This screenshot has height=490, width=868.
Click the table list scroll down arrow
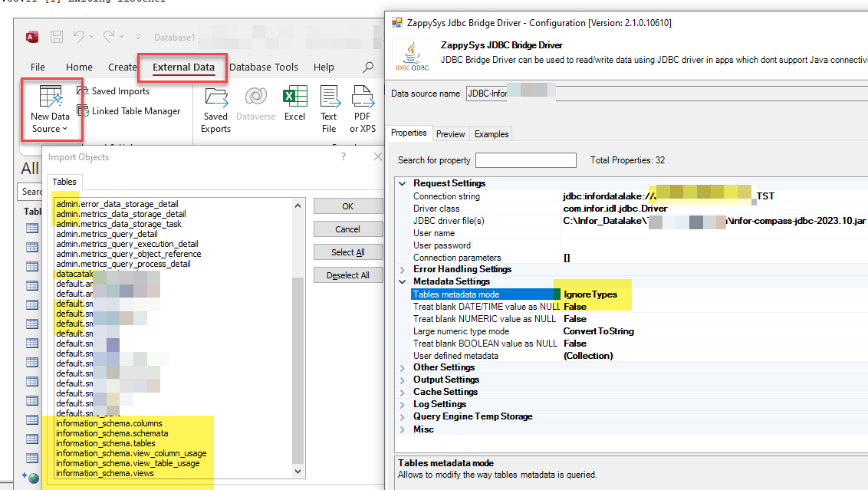[x=298, y=471]
